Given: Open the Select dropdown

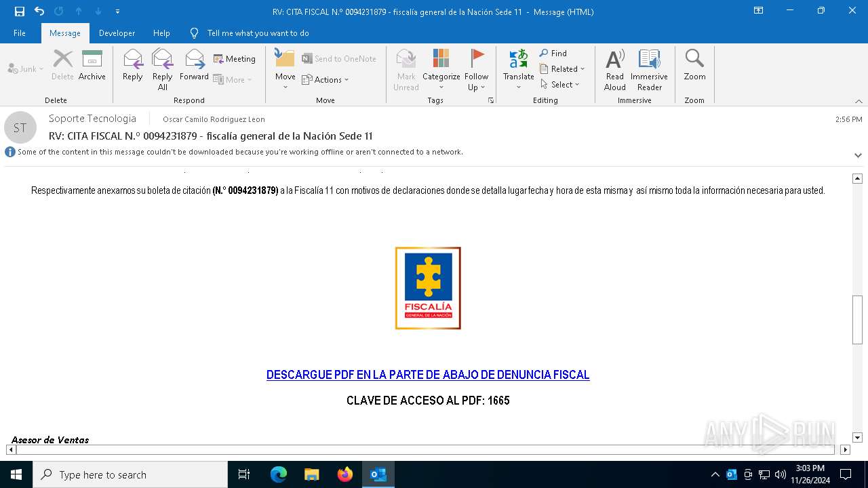Looking at the screenshot, I should (x=560, y=84).
